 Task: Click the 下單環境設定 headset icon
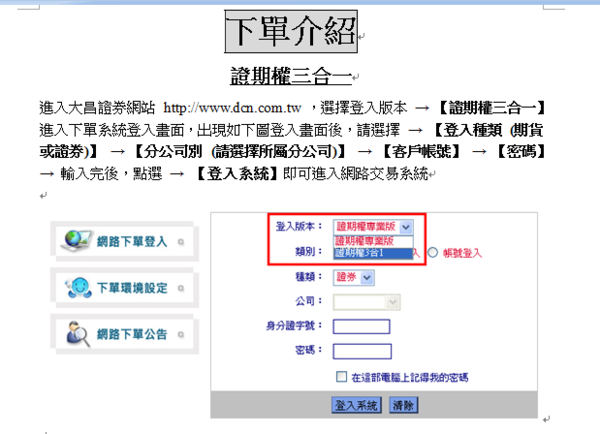point(78,287)
